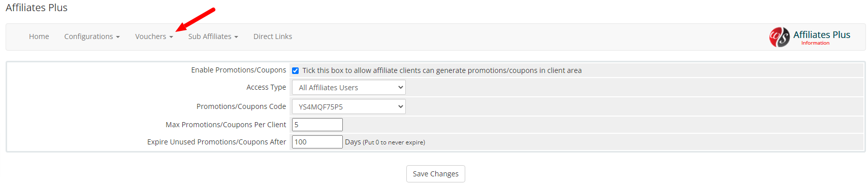868x187 pixels.
Task: Click the caret arrow beside Vouchers
Action: point(171,37)
